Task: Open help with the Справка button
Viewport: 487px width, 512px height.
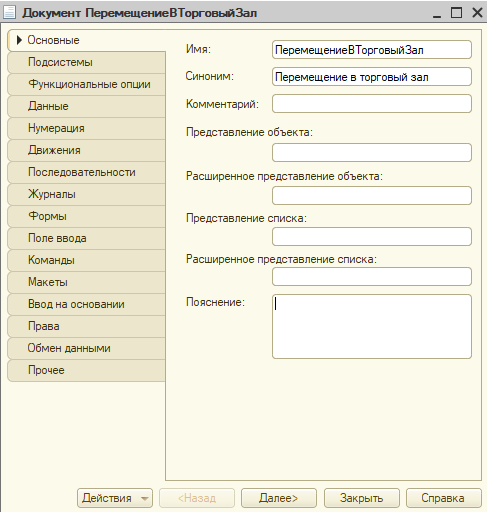Action: point(444,498)
